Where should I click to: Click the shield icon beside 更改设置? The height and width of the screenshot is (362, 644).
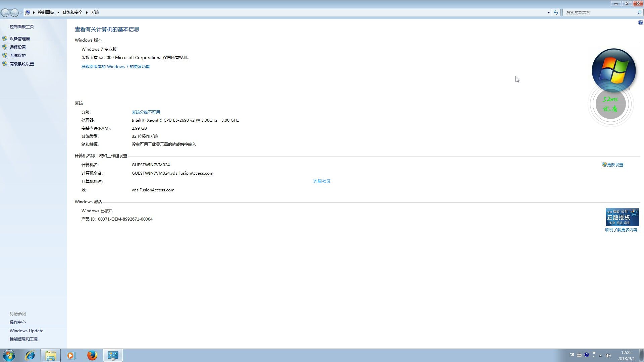coord(604,165)
